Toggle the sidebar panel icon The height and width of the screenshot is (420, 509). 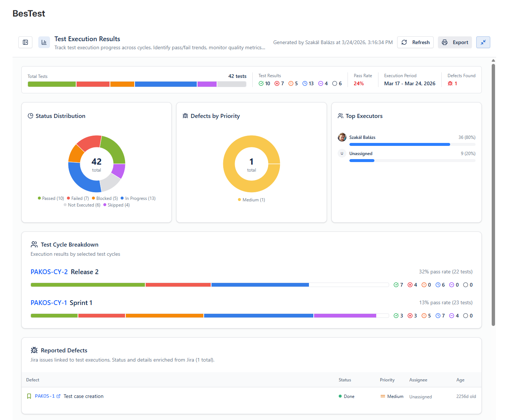click(x=25, y=42)
